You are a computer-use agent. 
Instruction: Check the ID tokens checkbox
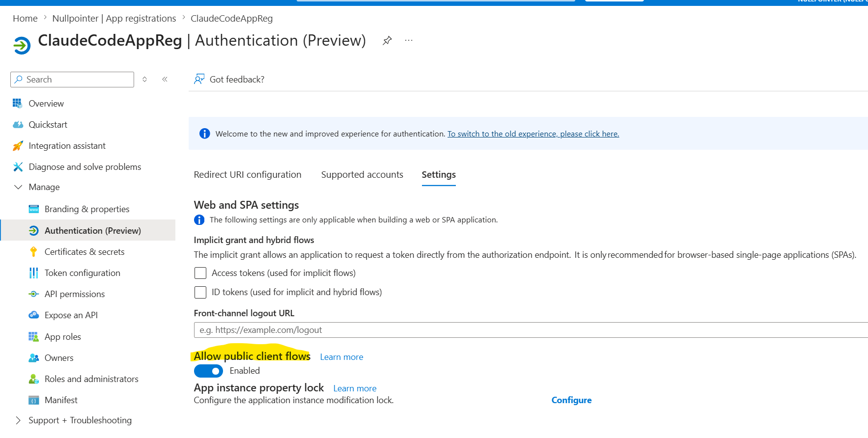pyautogui.click(x=200, y=292)
